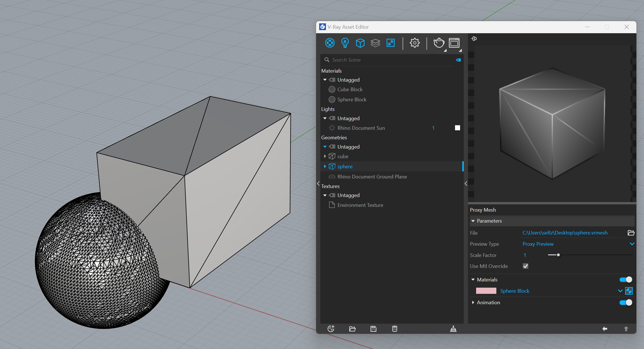This screenshot has width=644, height=349.
Task: Save asset to file with disk icon
Action: click(x=373, y=329)
